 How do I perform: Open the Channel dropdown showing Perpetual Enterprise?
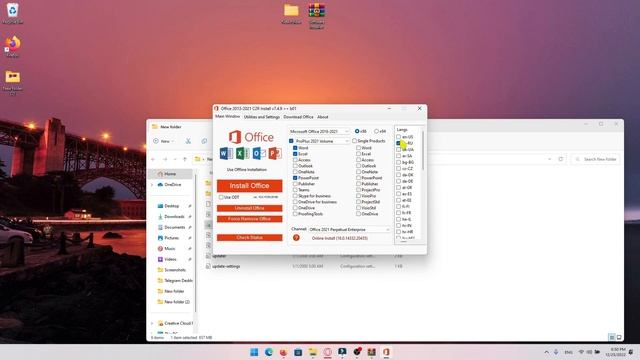pyautogui.click(x=349, y=229)
